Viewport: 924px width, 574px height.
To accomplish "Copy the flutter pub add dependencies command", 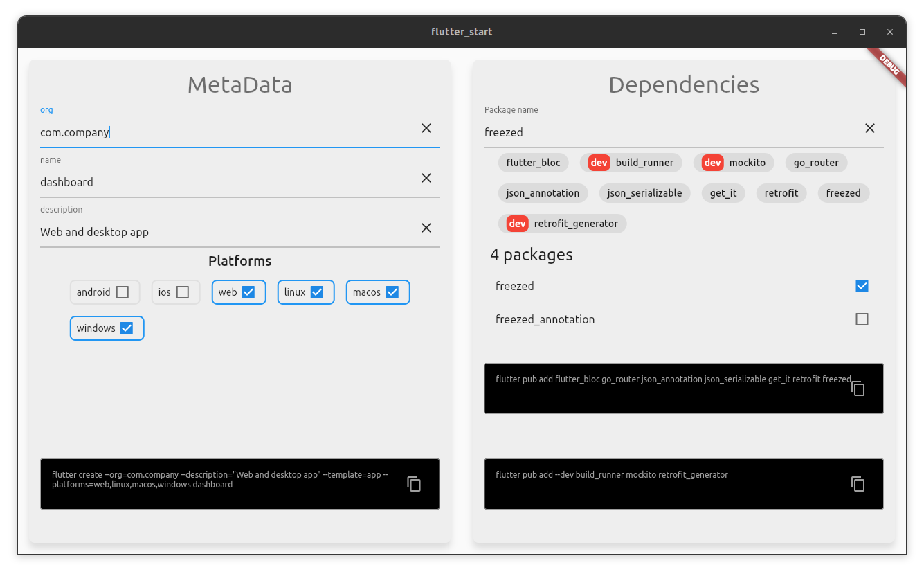I will (x=858, y=388).
